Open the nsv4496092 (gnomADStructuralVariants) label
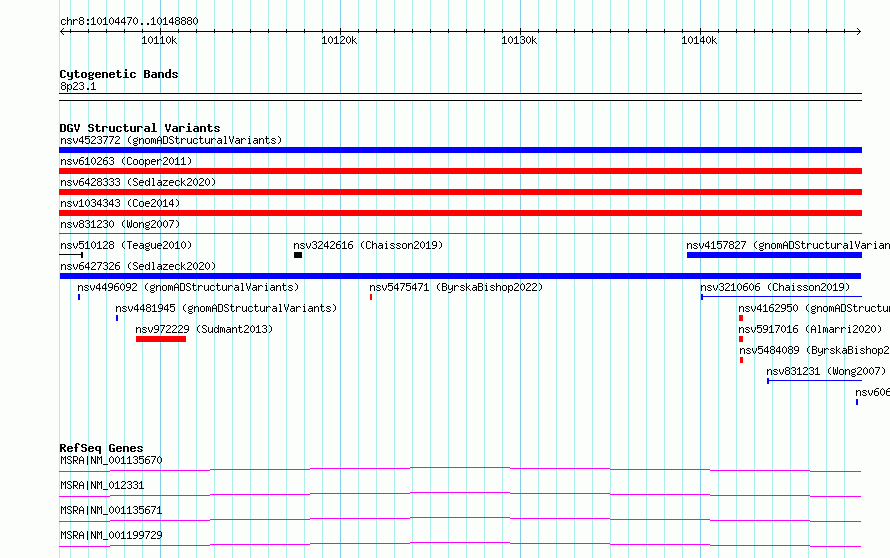Viewport: 890px width, 558px height. tap(188, 287)
